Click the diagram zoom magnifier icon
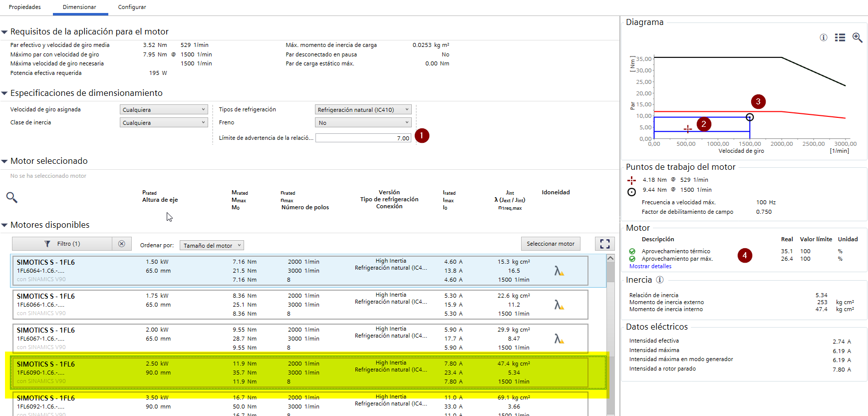Screen dimensions: 868x416 pos(857,37)
